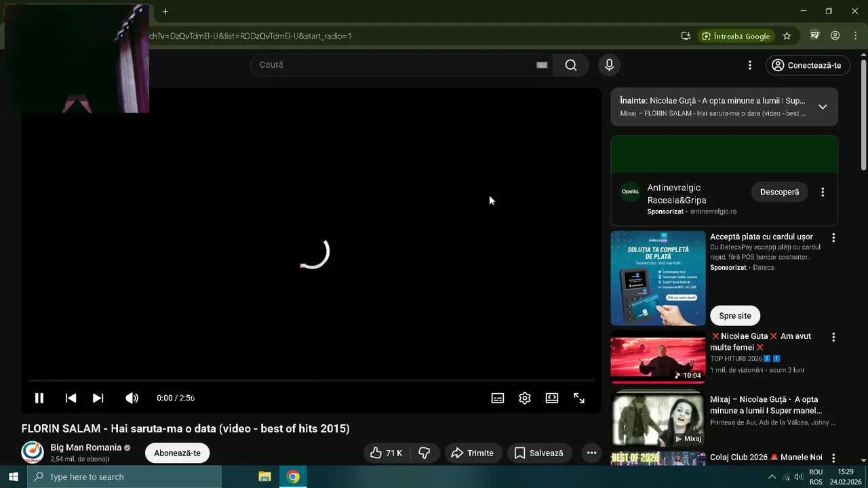Open DatecsPay ad thumbnail
868x488 pixels.
coord(658,278)
